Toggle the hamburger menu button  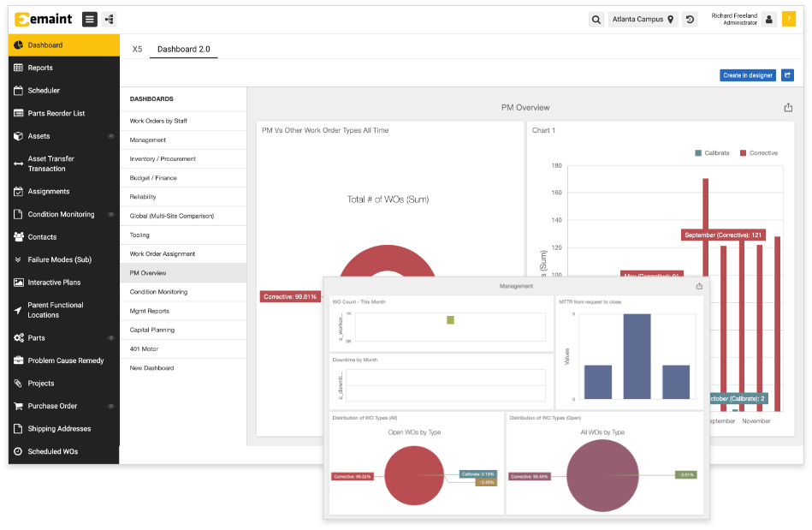[x=90, y=20]
